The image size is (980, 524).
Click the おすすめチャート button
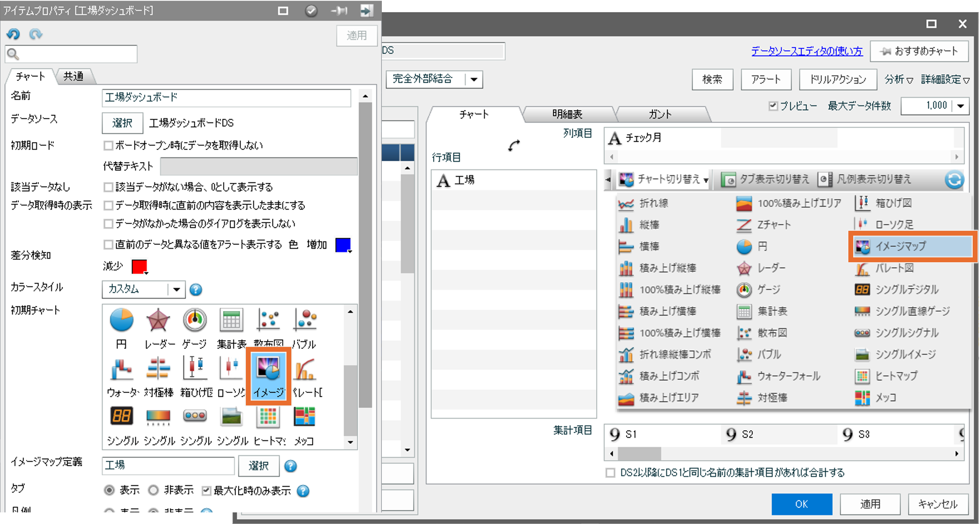tap(920, 51)
